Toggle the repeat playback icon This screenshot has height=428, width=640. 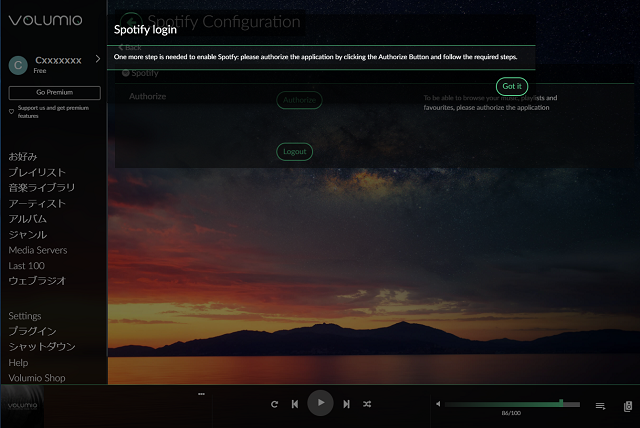274,404
